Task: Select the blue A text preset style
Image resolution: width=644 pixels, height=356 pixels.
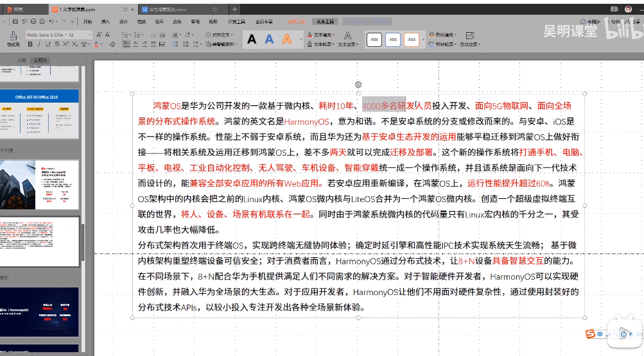Action: click(x=270, y=39)
